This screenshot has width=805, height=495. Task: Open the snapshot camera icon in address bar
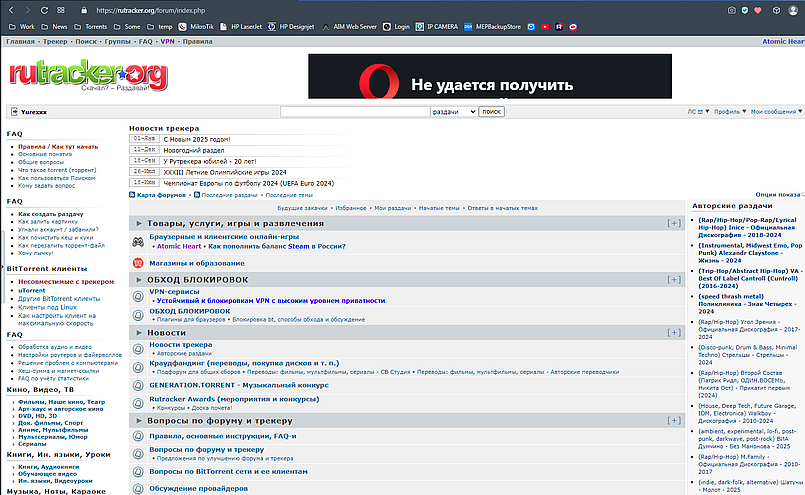coord(732,10)
